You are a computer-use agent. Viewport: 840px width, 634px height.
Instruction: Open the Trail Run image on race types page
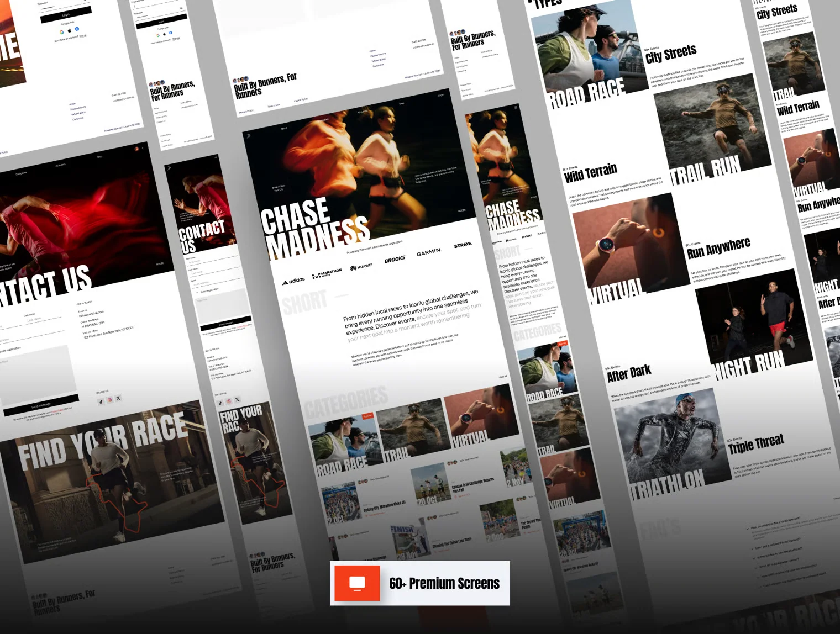coord(712,131)
